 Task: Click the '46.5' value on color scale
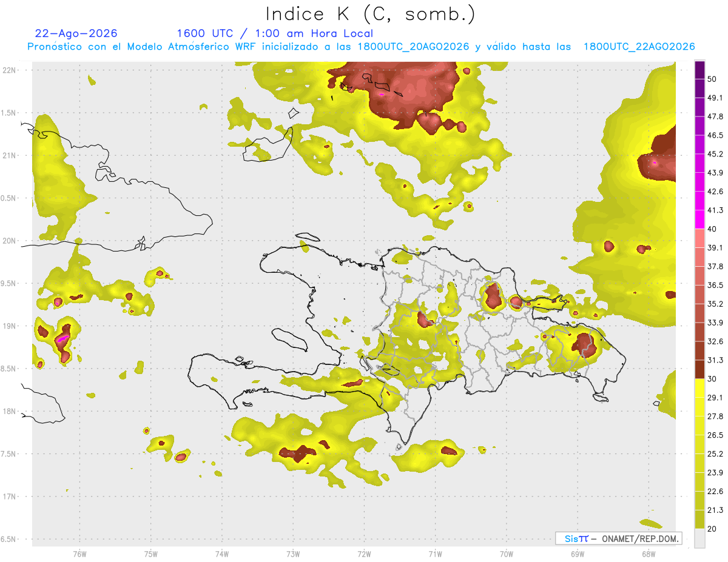coord(715,135)
